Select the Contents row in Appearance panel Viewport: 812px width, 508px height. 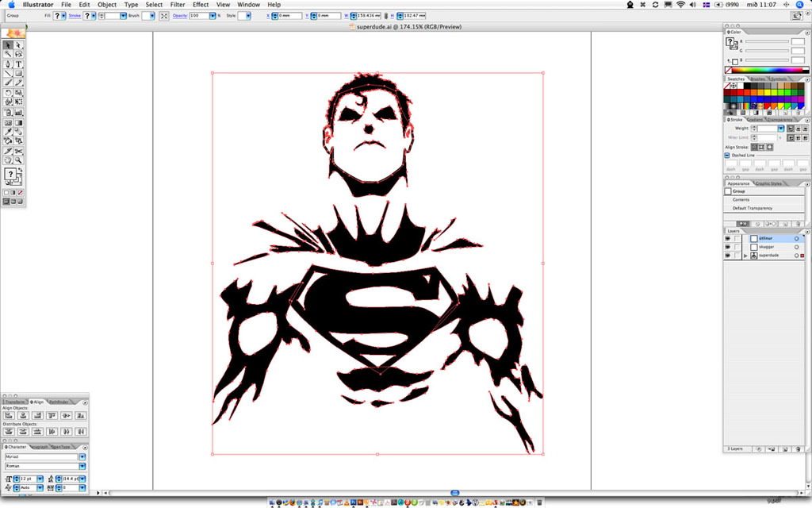[x=764, y=199]
